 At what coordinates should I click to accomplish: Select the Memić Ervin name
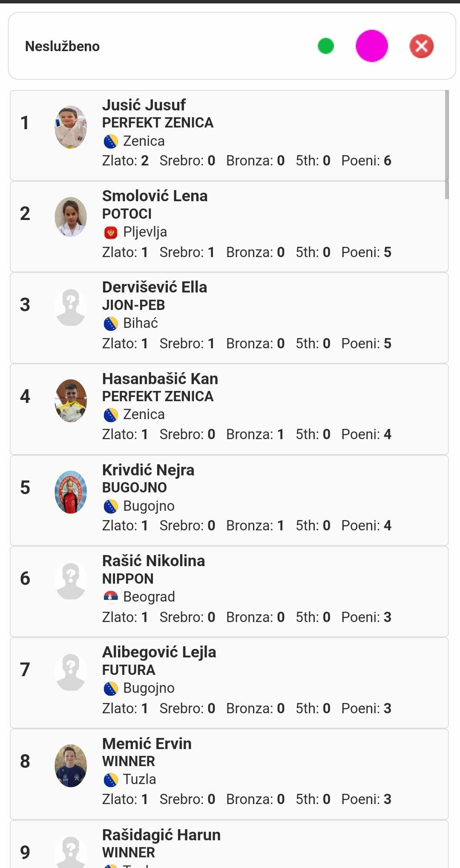tap(147, 744)
